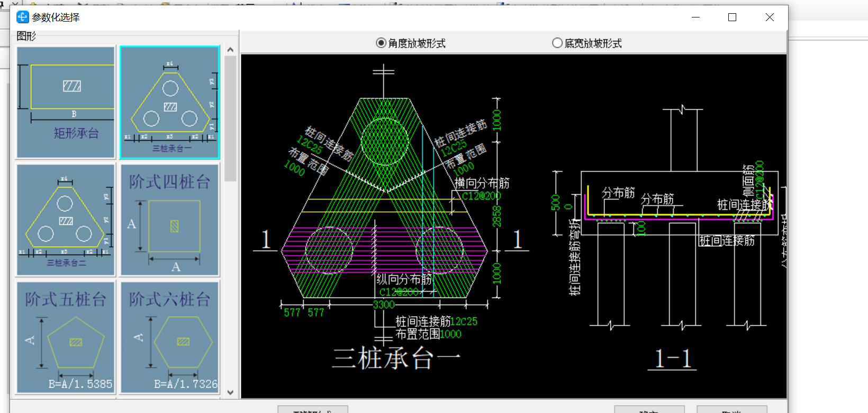The height and width of the screenshot is (413, 868).
Task: Click the green 100 dimension in section 1-1
Action: click(641, 229)
